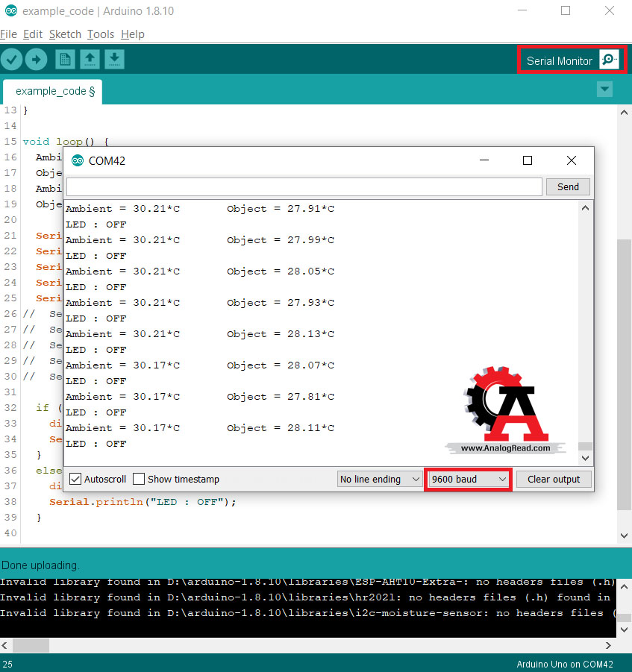This screenshot has width=632, height=672.
Task: Click Serial.println("LED : OFF") code line
Action: [x=143, y=502]
